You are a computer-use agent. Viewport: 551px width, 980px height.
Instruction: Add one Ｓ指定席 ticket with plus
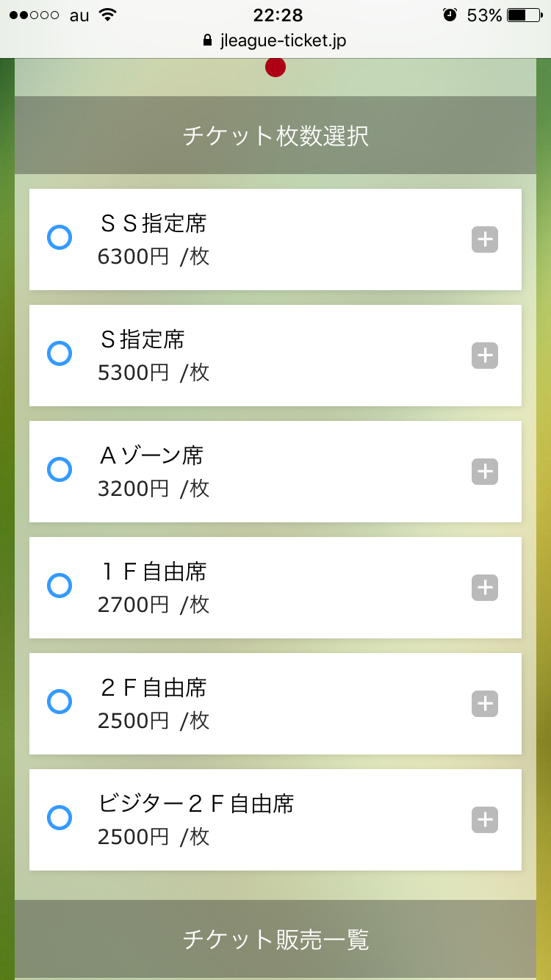coord(485,356)
